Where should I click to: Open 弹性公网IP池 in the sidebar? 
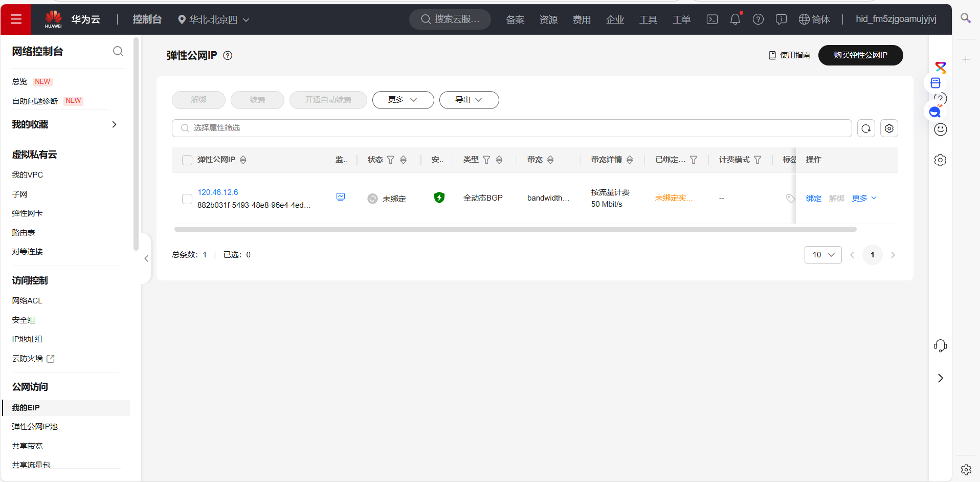pyautogui.click(x=35, y=427)
